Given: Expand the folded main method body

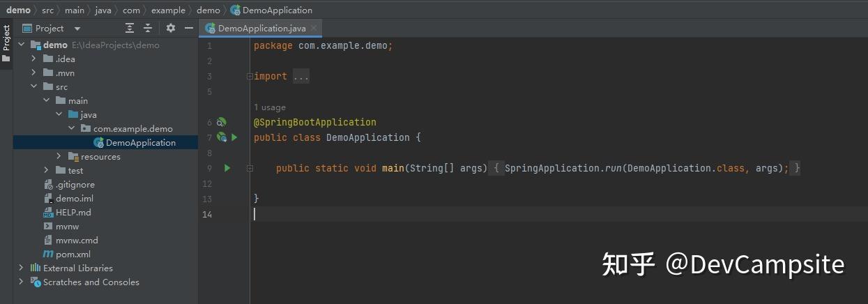Looking at the screenshot, I should (x=250, y=168).
